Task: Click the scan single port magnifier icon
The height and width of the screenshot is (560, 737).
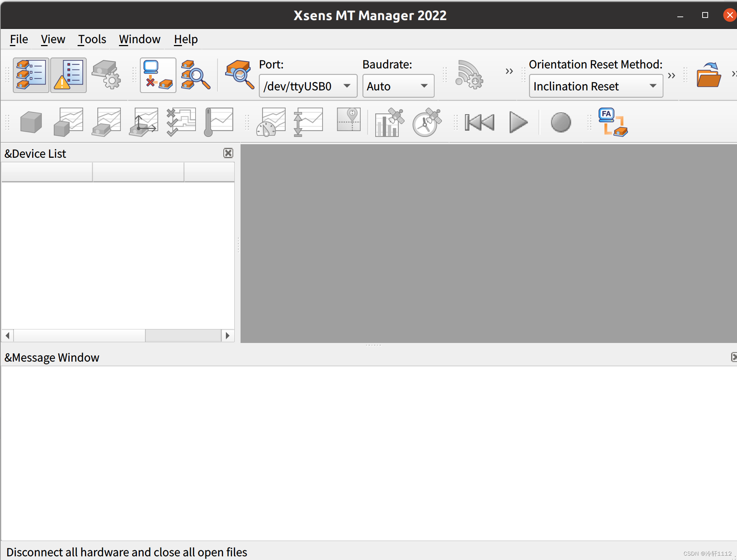Action: 239,75
